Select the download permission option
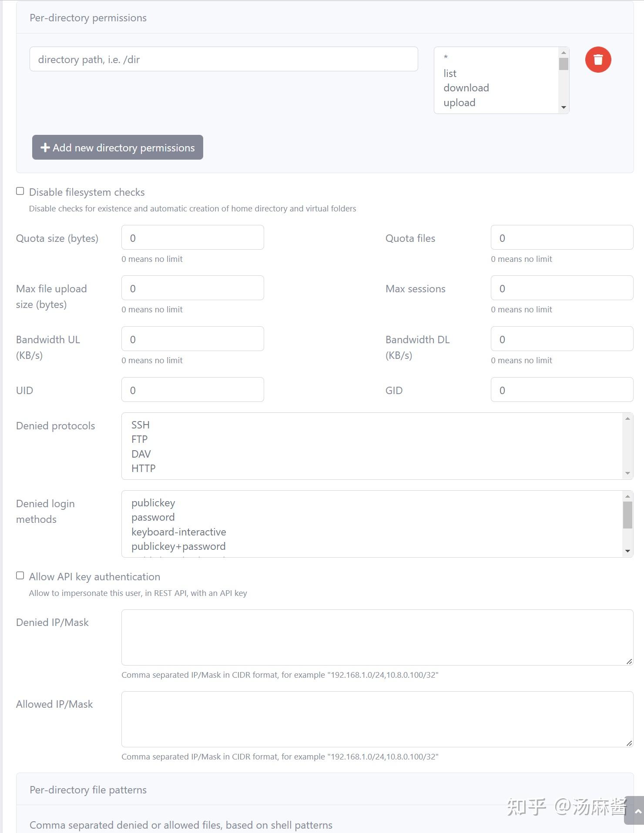Screen dimensions: 644x833 coord(466,88)
